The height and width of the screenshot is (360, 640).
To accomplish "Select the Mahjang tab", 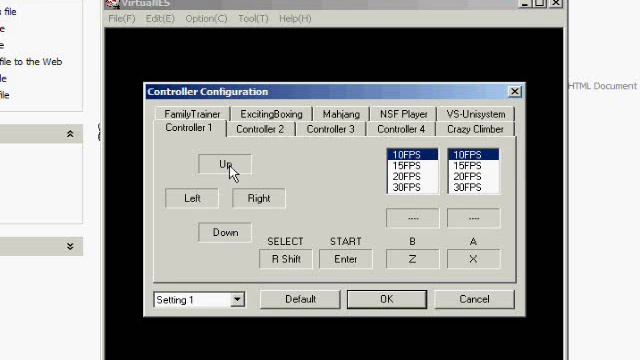I will [341, 114].
